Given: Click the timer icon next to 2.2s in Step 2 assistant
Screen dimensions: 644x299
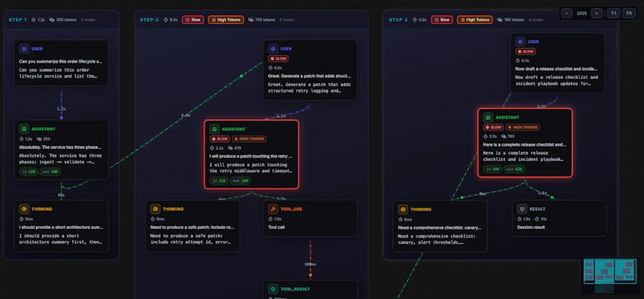Looking at the screenshot, I should coord(212,148).
